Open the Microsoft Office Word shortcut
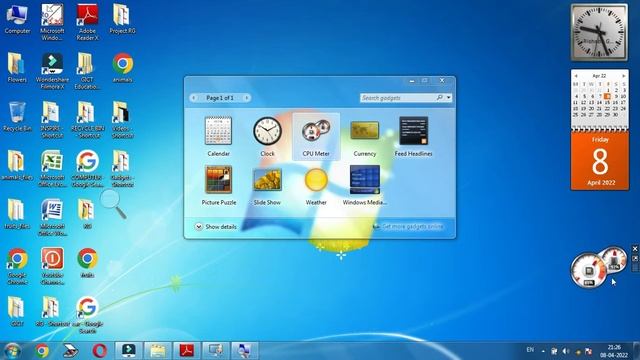The height and width of the screenshot is (360, 640). (x=52, y=217)
